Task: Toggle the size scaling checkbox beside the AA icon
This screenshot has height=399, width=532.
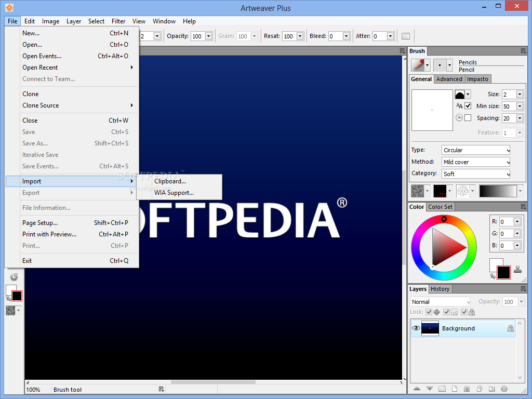Action: 468,106
